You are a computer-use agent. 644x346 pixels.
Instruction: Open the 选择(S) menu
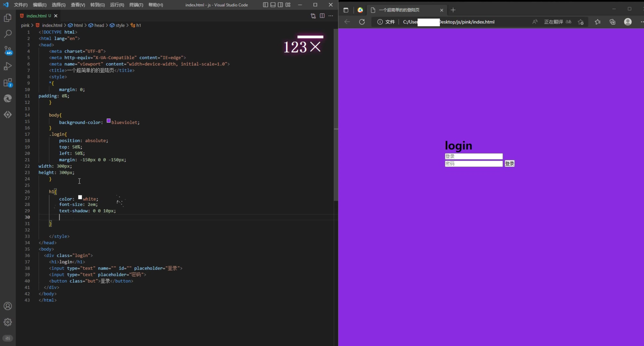click(58, 5)
